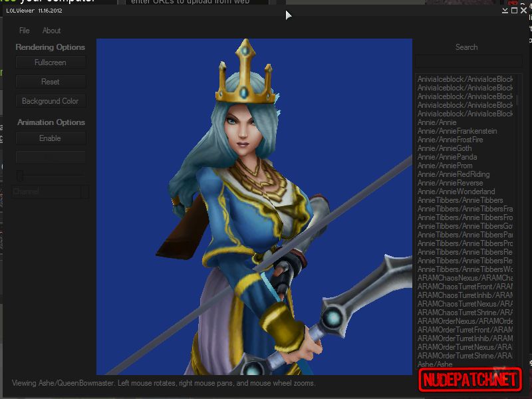Choose Annie/AnniePanda in the list
The height and width of the screenshot is (399, 532).
[x=444, y=157]
